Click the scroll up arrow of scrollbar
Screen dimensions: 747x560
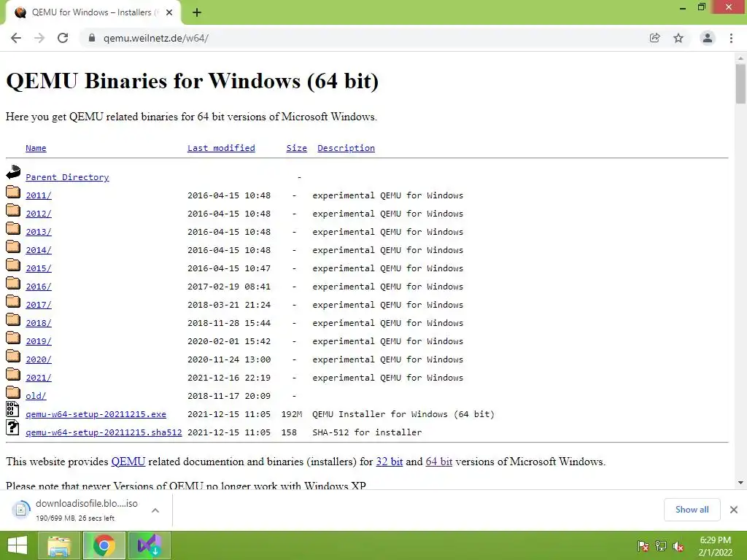(740, 58)
